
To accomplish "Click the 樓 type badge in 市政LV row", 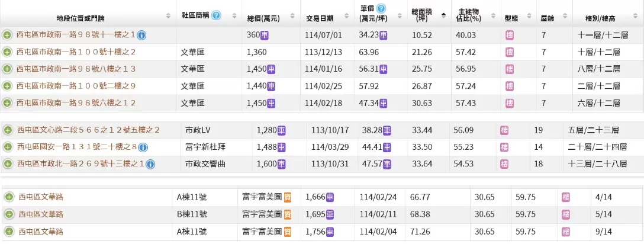I will click(504, 130).
